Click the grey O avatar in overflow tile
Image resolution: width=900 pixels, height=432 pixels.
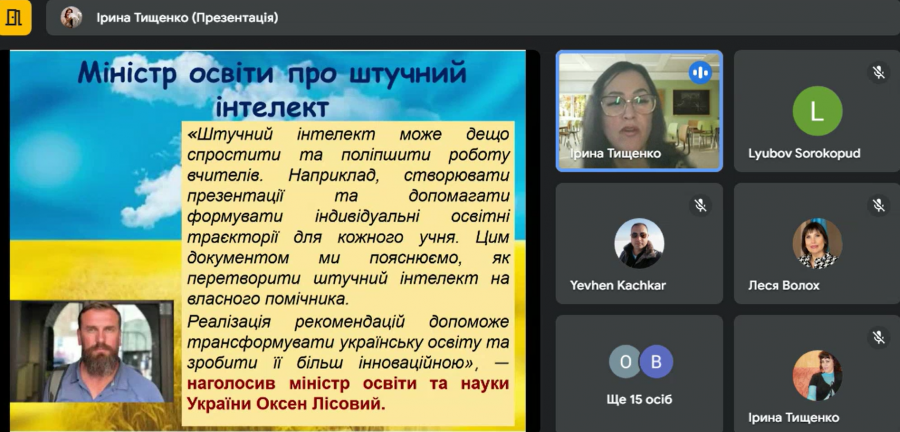[625, 362]
